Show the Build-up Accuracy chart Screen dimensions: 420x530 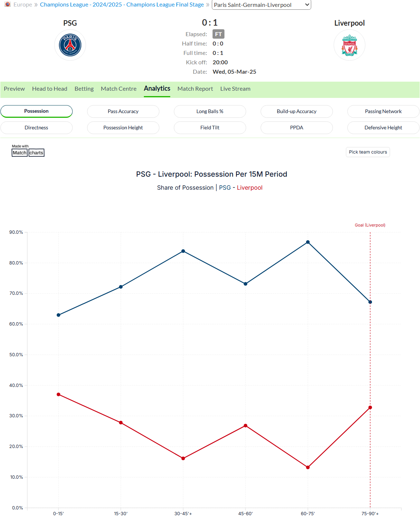pyautogui.click(x=297, y=111)
